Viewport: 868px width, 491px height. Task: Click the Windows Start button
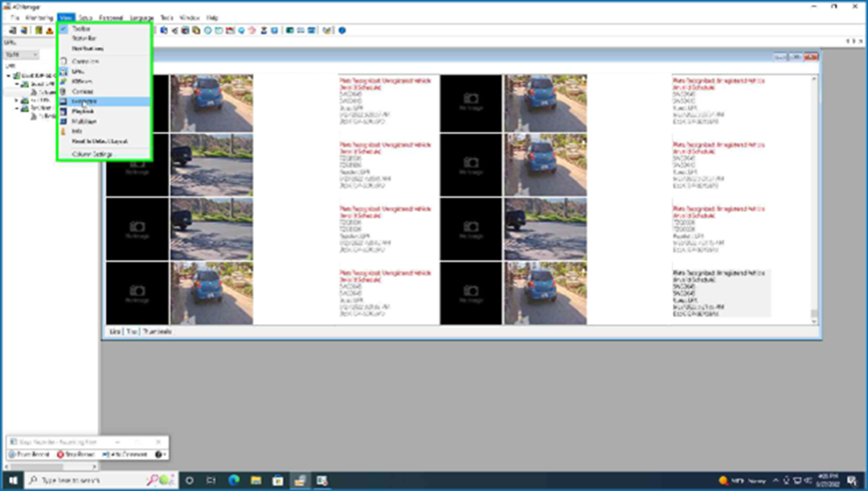click(11, 481)
